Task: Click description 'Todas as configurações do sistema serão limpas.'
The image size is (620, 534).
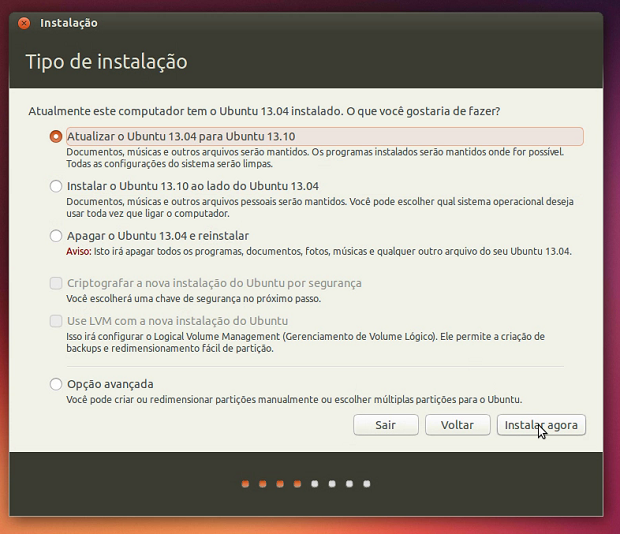Action: pos(169,164)
